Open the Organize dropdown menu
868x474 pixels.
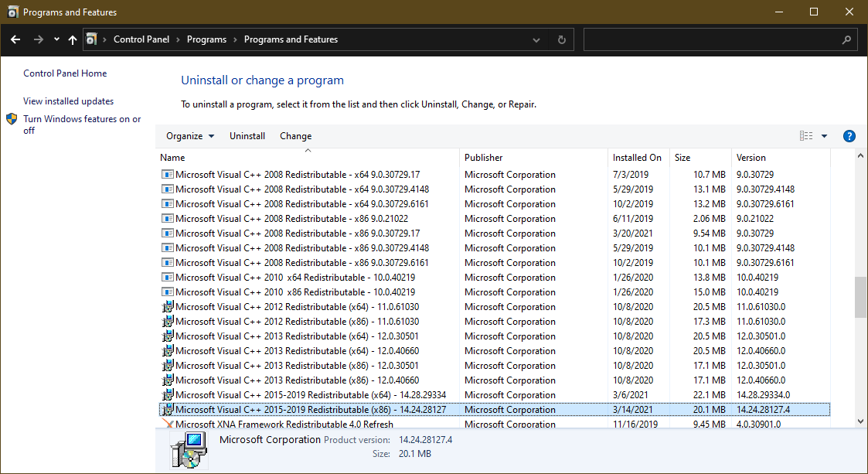point(190,135)
